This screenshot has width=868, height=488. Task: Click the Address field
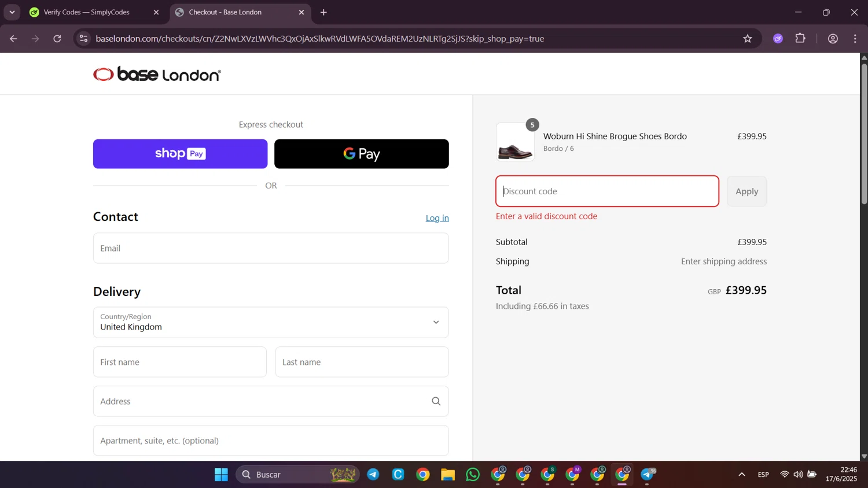pyautogui.click(x=271, y=401)
